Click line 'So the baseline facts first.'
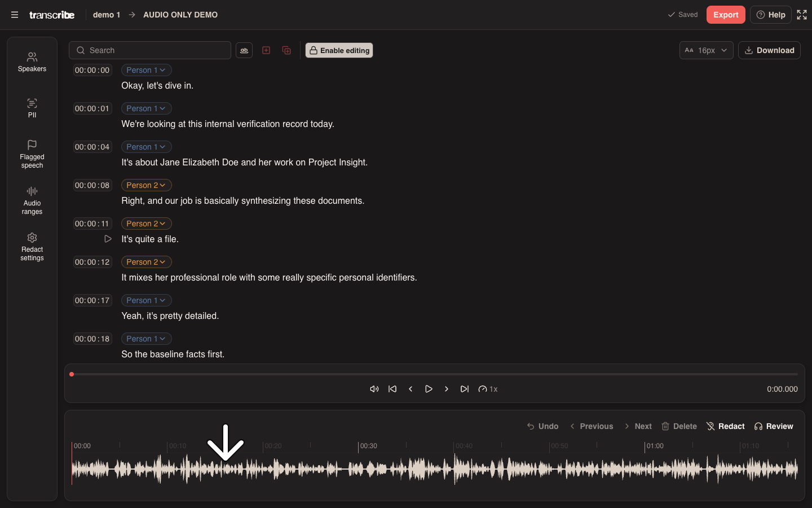This screenshot has width=812, height=508. coord(173,354)
